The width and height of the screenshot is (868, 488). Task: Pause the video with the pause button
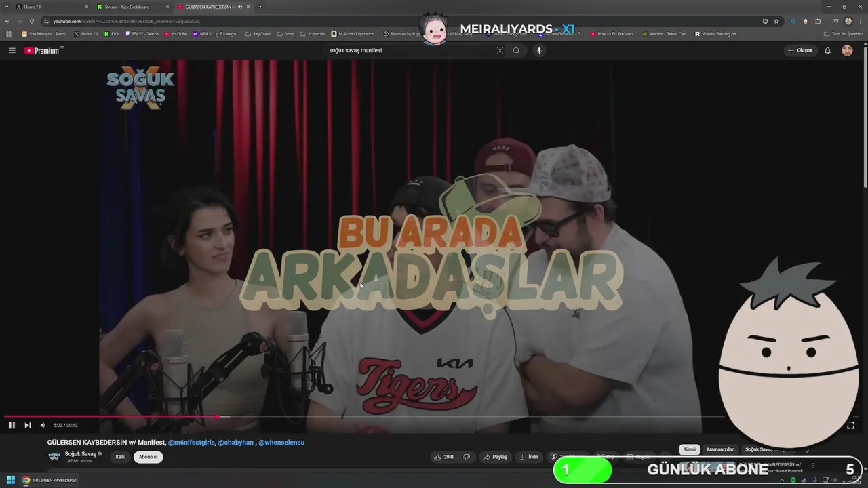point(12,425)
